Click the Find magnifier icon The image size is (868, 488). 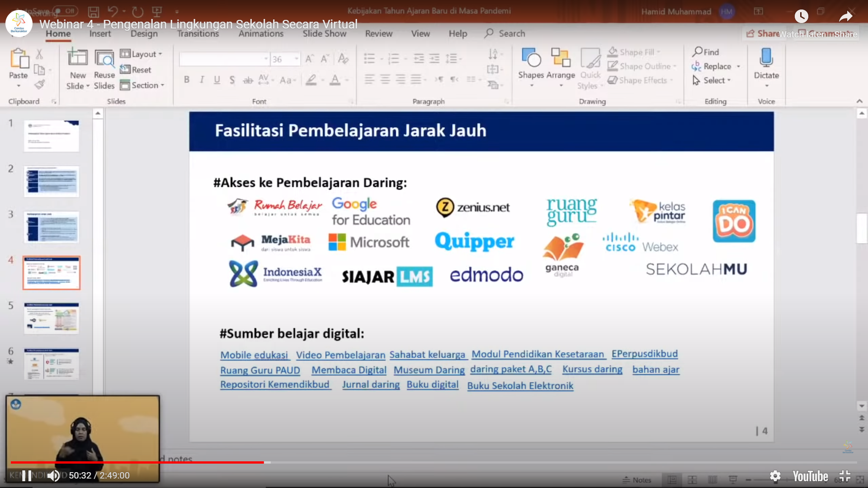pos(698,52)
